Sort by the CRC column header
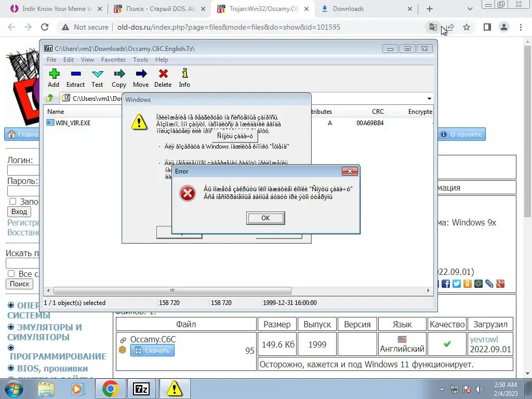This screenshot has width=532, height=399. [x=377, y=112]
